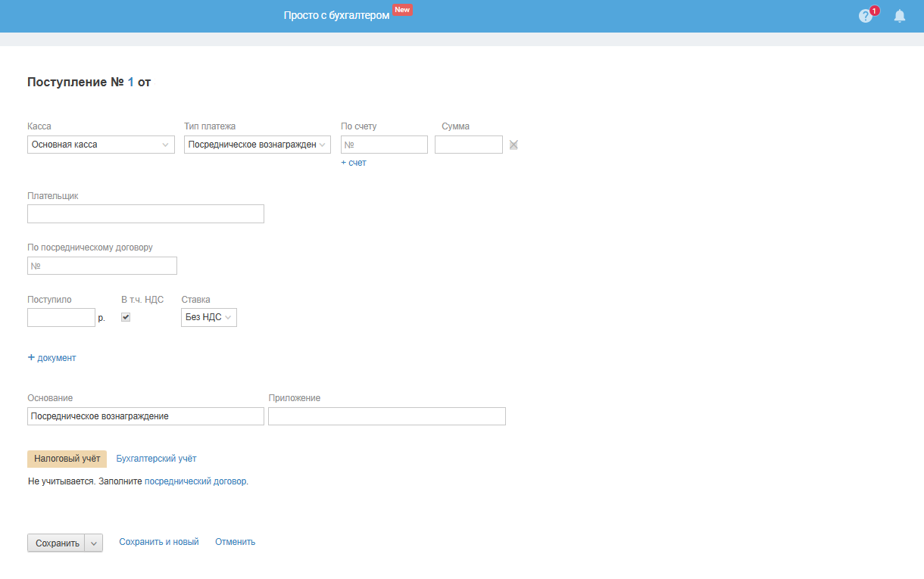Open the help question mark icon
The height and width of the screenshot is (579, 924).
click(x=866, y=16)
